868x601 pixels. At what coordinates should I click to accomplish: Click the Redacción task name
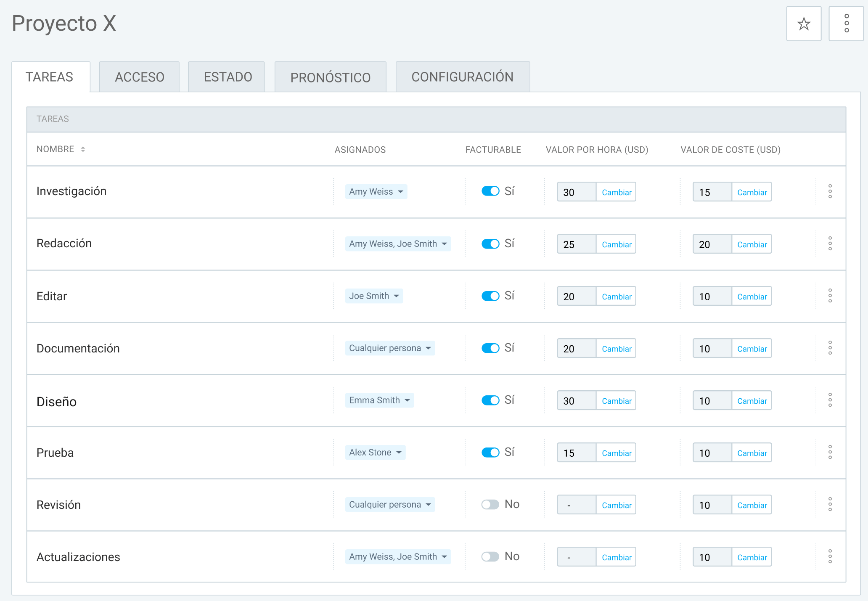click(64, 244)
